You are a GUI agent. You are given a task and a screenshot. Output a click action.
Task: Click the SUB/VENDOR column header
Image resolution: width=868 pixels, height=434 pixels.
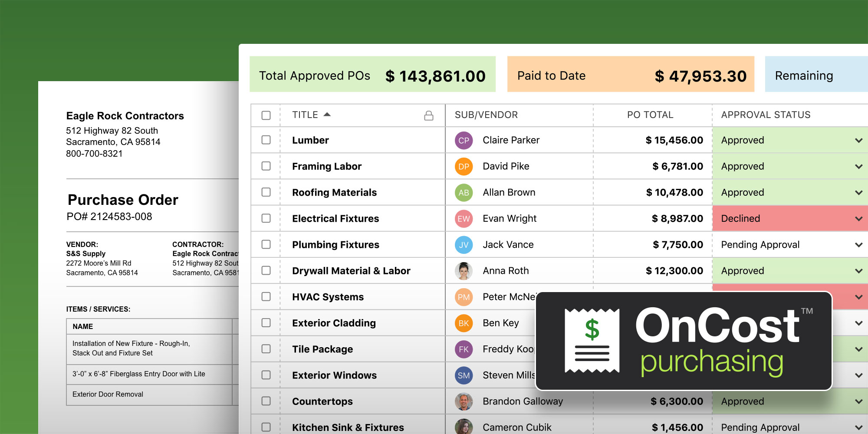(x=486, y=115)
